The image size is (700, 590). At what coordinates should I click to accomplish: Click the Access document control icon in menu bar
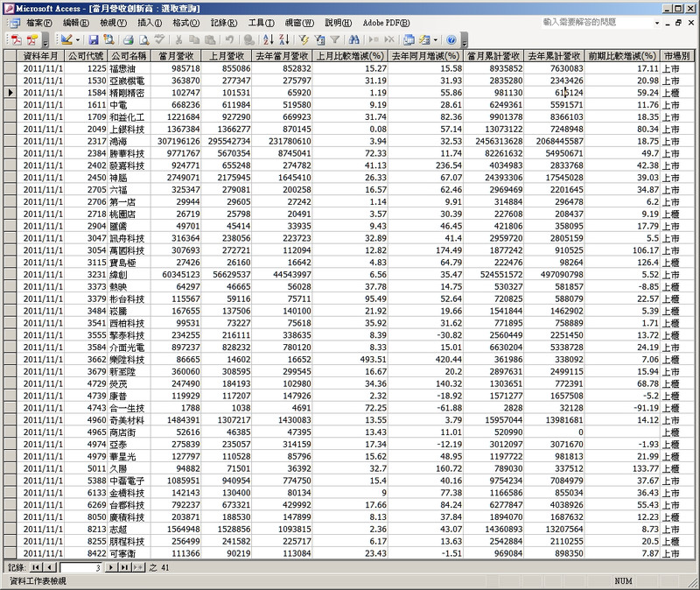click(x=13, y=23)
